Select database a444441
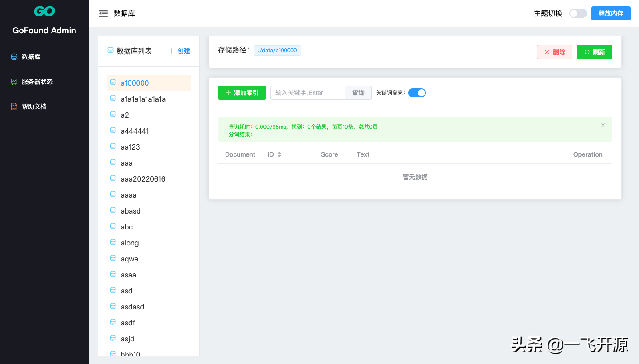639x364 pixels. pos(149,131)
